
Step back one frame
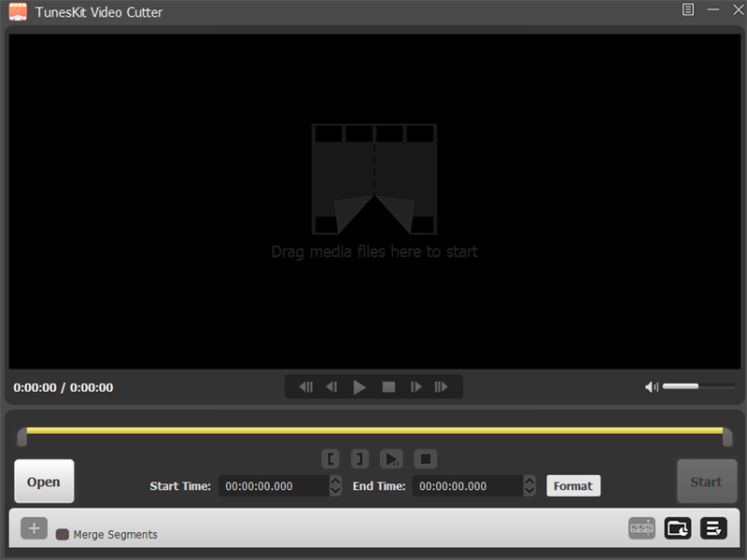pyautogui.click(x=331, y=387)
